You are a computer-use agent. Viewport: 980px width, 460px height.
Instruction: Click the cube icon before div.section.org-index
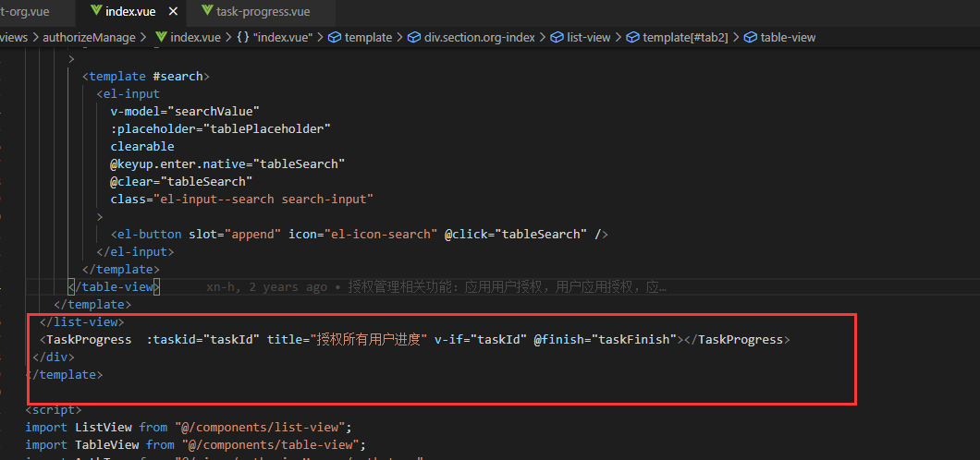414,38
